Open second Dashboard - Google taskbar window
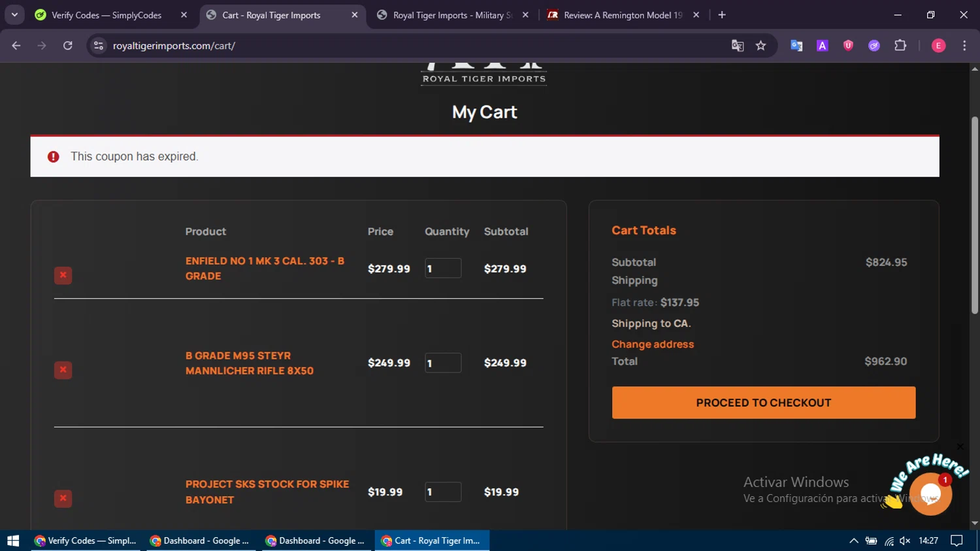The height and width of the screenshot is (551, 980). (316, 541)
